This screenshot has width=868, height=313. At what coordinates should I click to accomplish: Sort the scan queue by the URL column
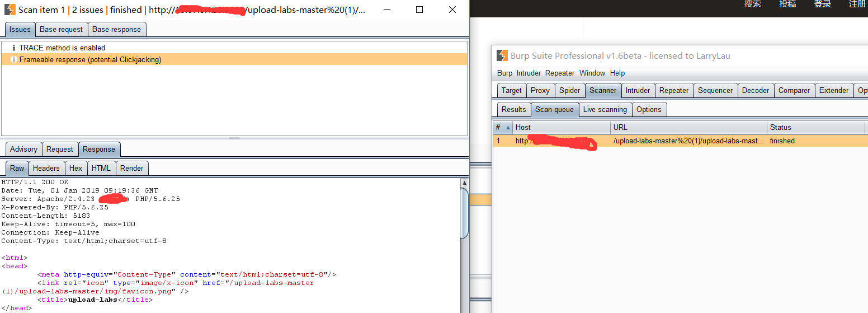(x=688, y=127)
